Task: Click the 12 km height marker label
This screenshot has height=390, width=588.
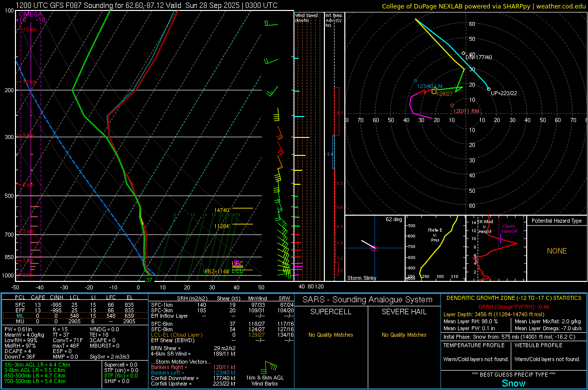Action: click(29, 82)
